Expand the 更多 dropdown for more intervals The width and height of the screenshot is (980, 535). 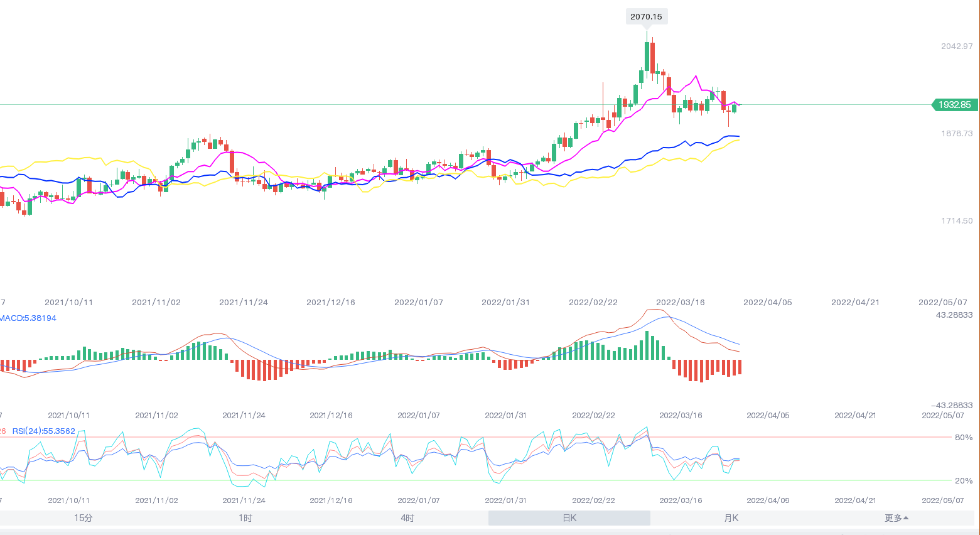[x=896, y=518]
